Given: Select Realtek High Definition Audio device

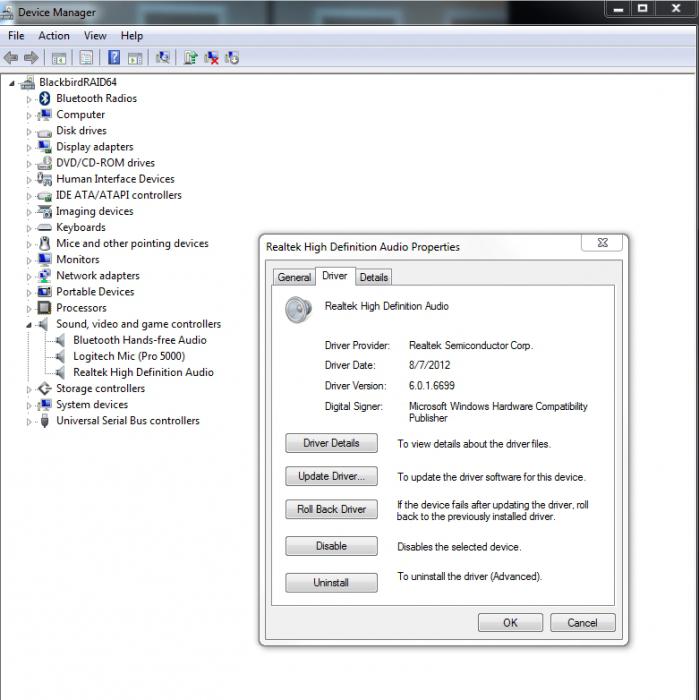Looking at the screenshot, I should [x=143, y=372].
